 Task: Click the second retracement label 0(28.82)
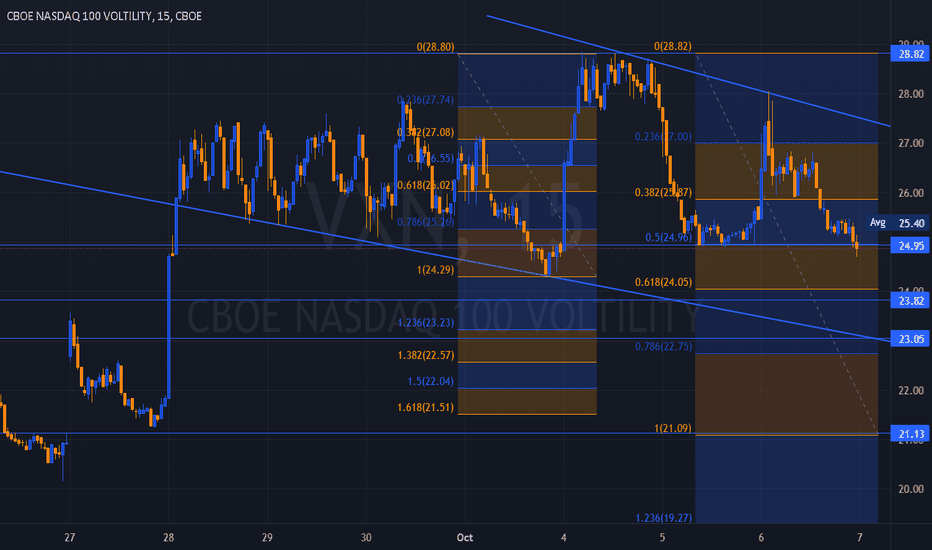tap(672, 46)
